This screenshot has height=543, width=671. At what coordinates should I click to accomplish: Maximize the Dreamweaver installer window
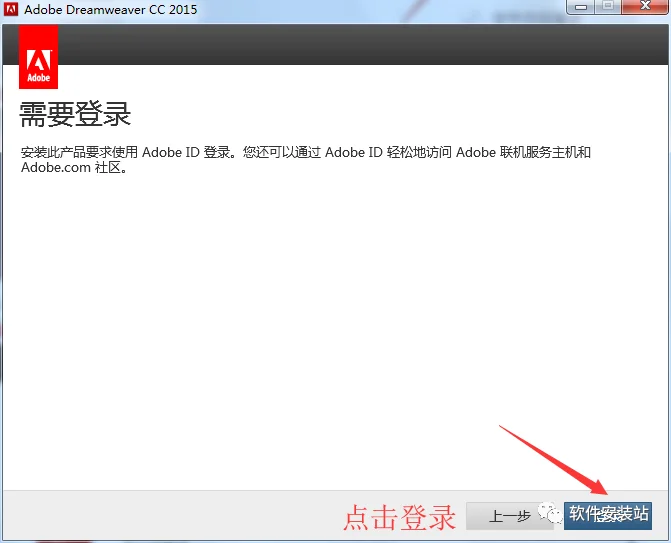pos(608,6)
